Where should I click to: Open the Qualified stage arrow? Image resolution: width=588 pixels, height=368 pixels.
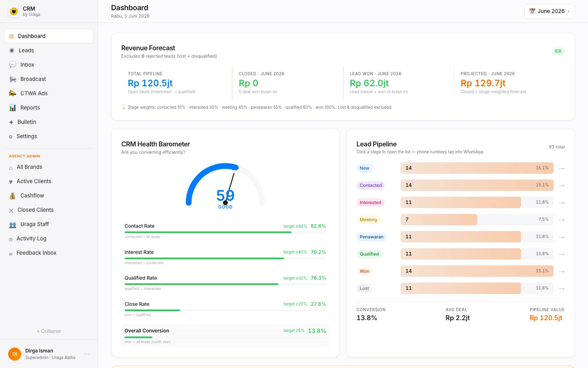coord(561,254)
